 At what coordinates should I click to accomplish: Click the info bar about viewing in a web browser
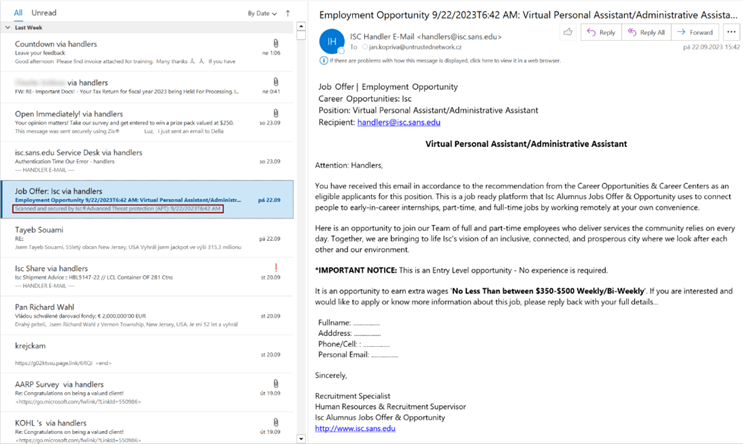pyautogui.click(x=480, y=59)
